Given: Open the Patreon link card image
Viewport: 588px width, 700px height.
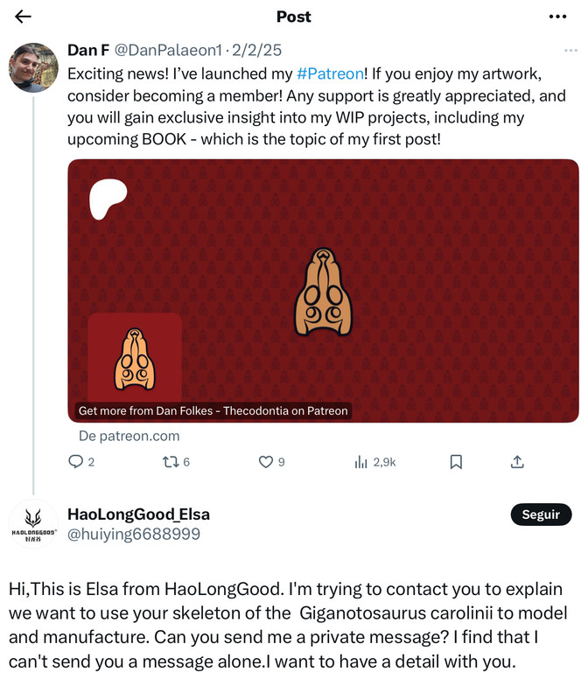Looking at the screenshot, I should 323,290.
